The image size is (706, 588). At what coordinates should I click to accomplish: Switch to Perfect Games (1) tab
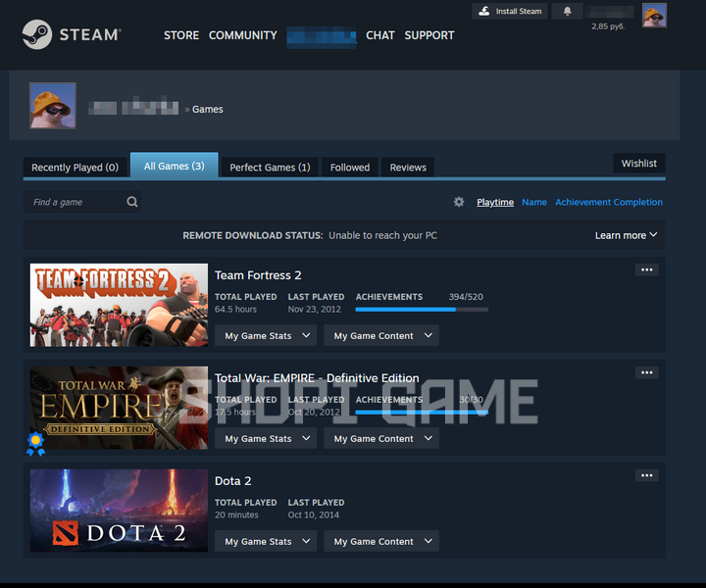(270, 168)
